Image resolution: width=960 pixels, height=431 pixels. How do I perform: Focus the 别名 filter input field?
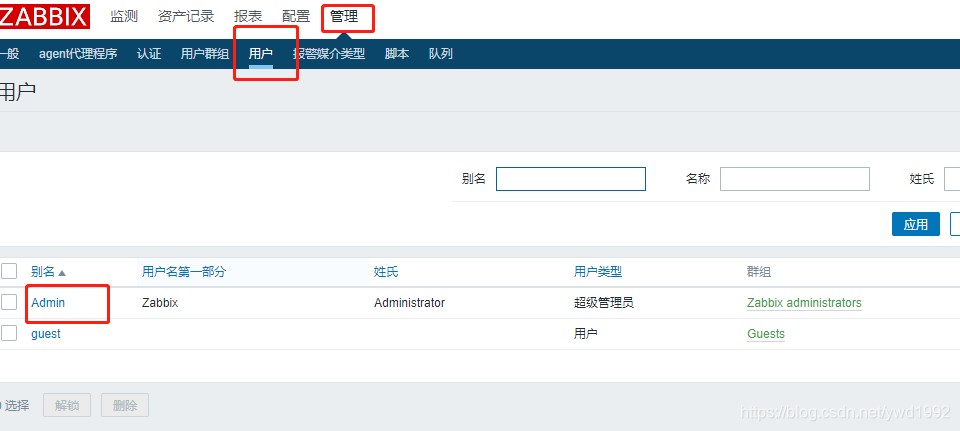[571, 179]
